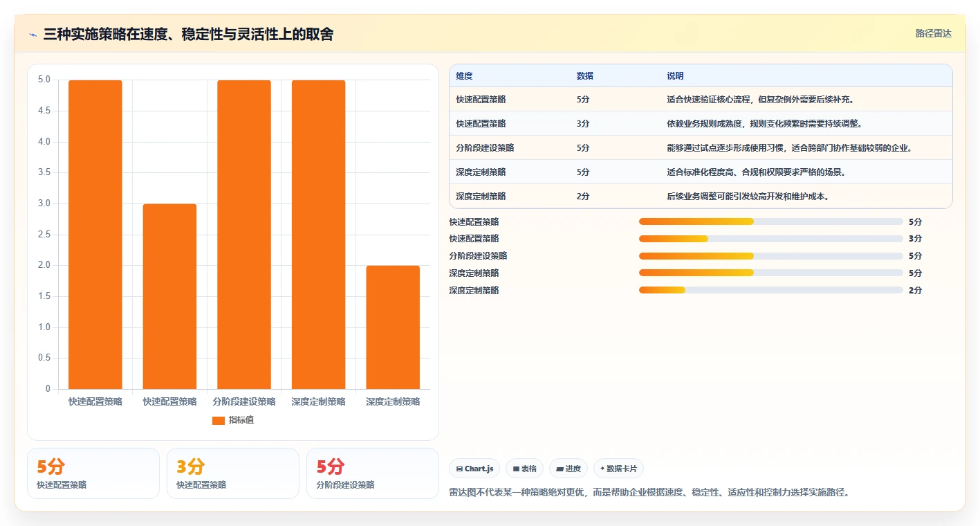This screenshot has width=980, height=526.
Task: Click the 快速配置策略 chart bar with value 3
Action: tap(169, 296)
